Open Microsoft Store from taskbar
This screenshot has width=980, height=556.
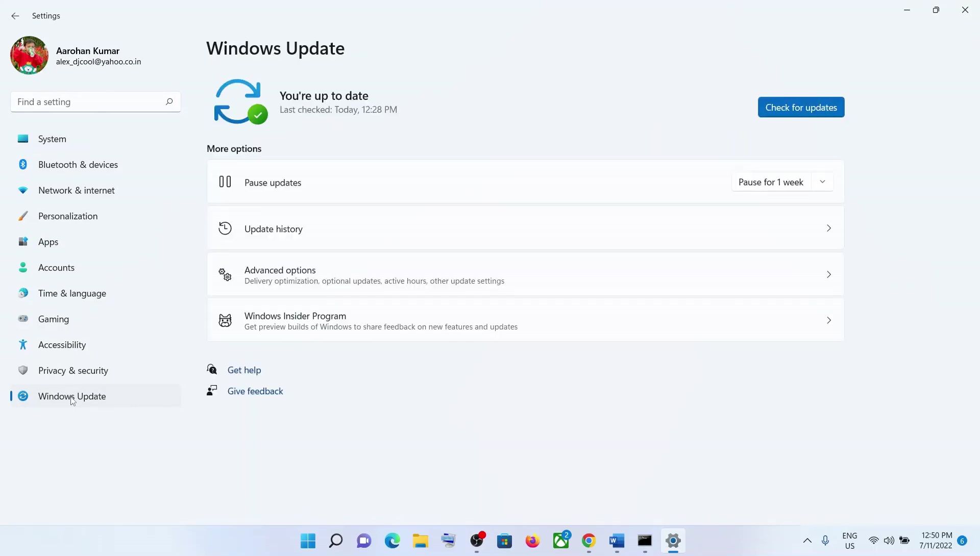[505, 541]
